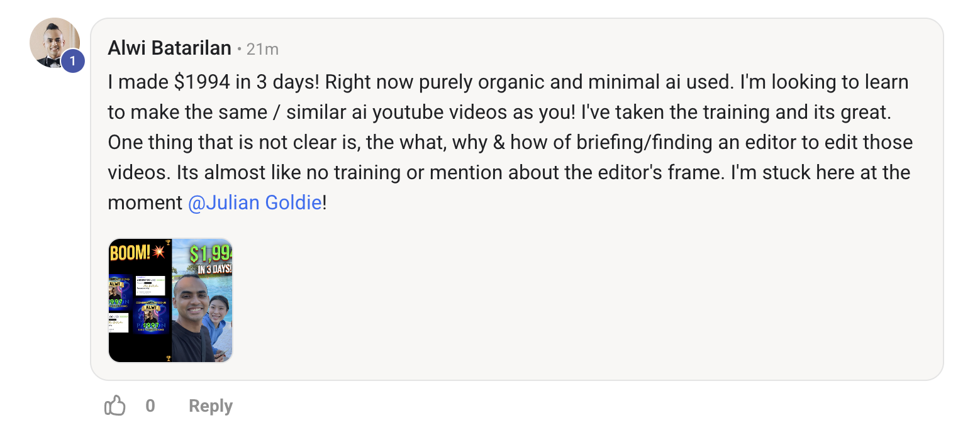
Task: Open Alwi Batarilan's profile avatar
Action: coord(55,43)
